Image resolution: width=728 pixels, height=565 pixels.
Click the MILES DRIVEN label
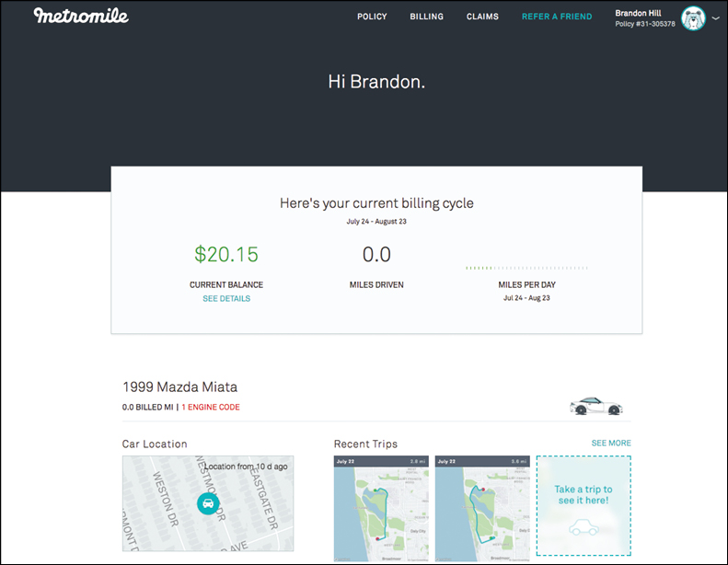click(x=376, y=284)
